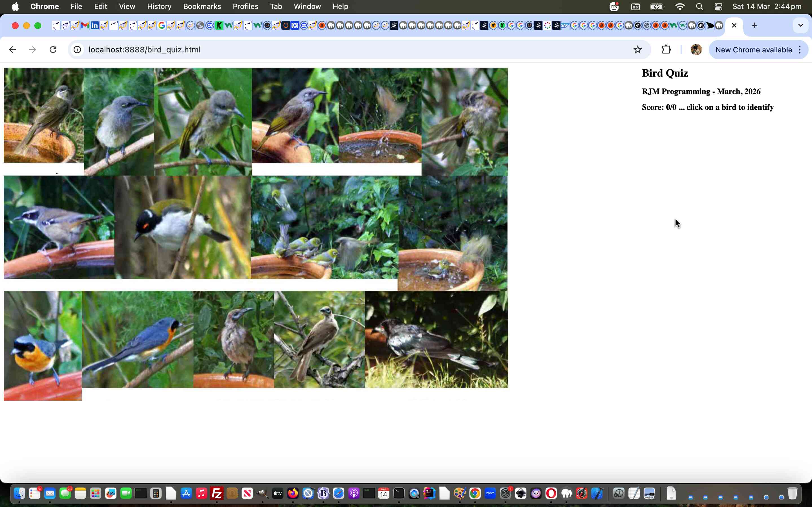Image resolution: width=812 pixels, height=507 pixels.
Task: Click the site information icon
Action: (77, 50)
